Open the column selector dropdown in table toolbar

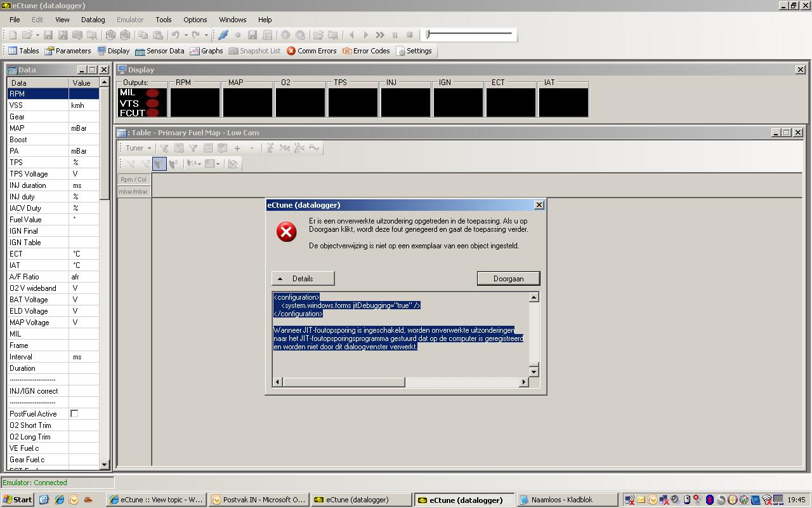pos(193,164)
